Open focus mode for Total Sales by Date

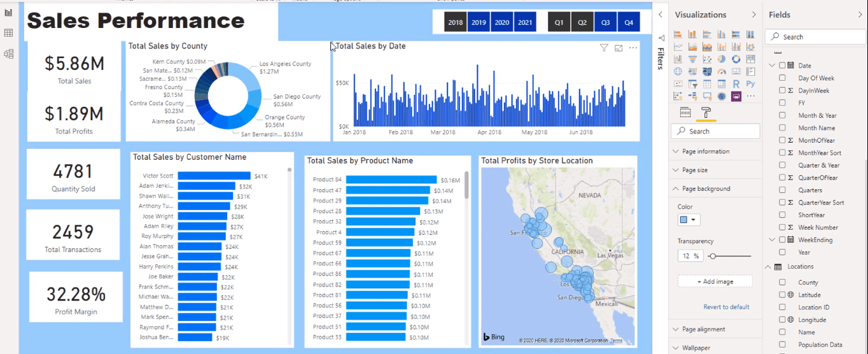tap(619, 48)
